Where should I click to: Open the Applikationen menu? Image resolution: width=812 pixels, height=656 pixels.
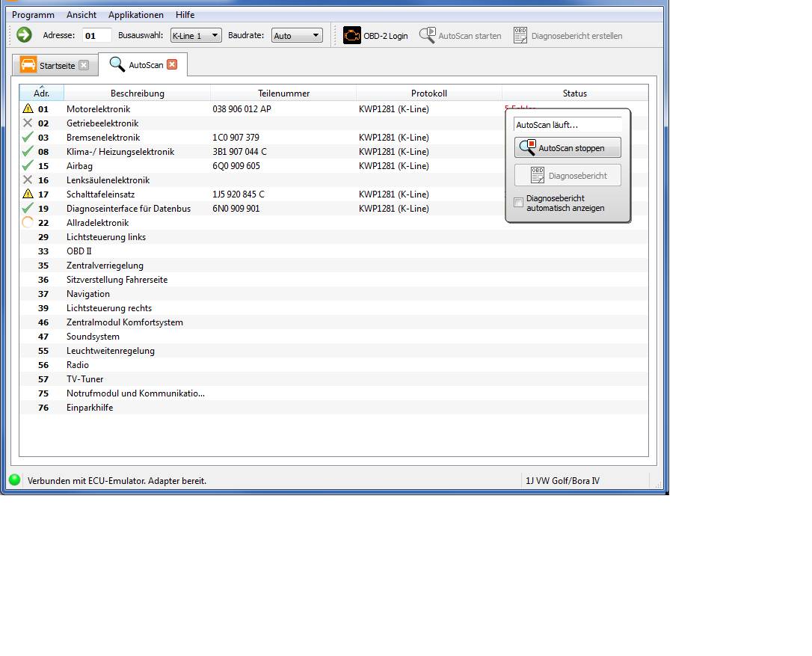[135, 15]
